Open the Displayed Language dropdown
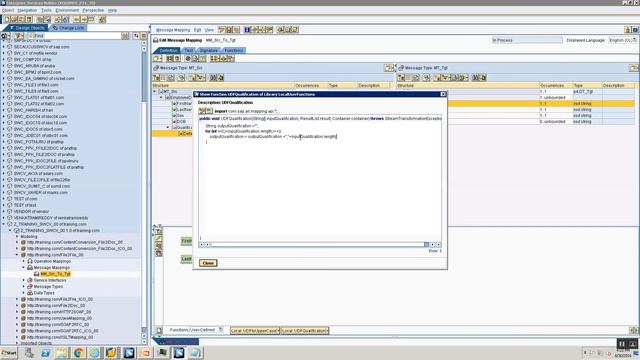This screenshot has width=640, height=360. pos(622,40)
